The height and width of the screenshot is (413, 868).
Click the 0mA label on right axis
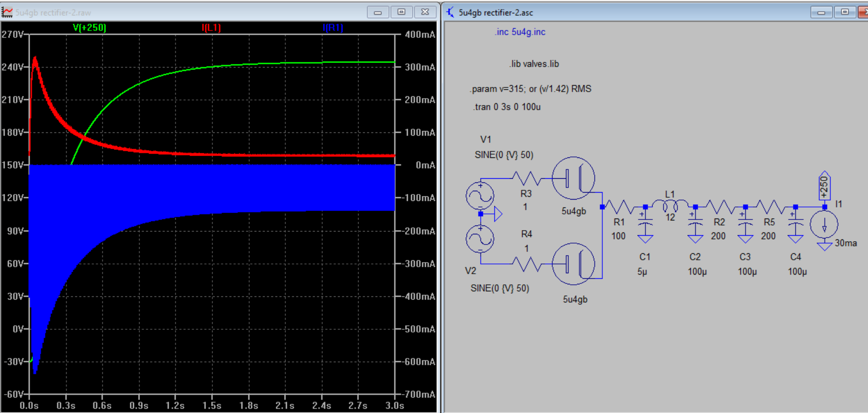click(x=425, y=165)
